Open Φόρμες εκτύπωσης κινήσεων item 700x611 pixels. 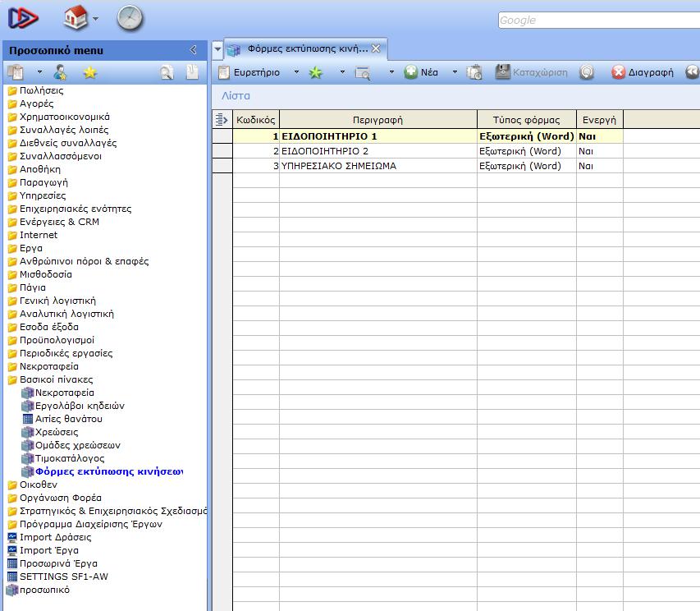tap(103, 471)
